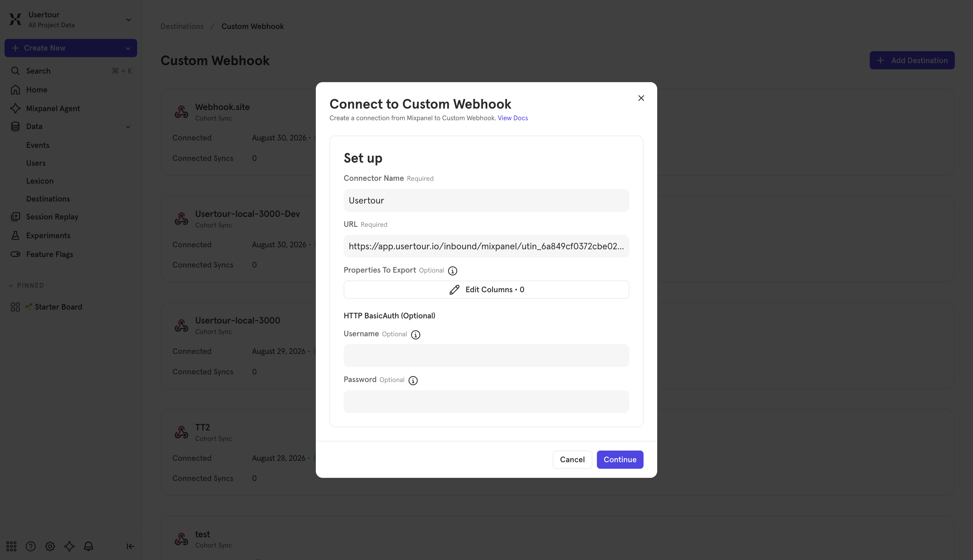Click the test webhook icon

(x=181, y=539)
